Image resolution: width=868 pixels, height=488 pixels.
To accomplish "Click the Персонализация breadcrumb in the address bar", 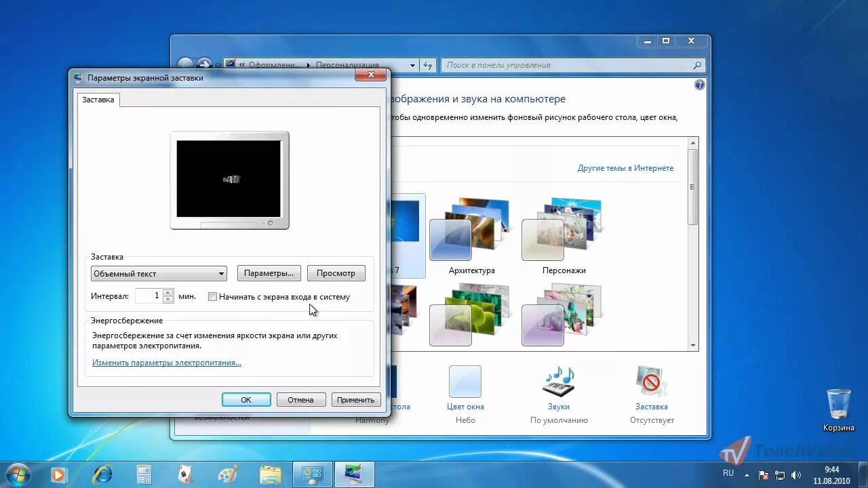I will pos(347,65).
